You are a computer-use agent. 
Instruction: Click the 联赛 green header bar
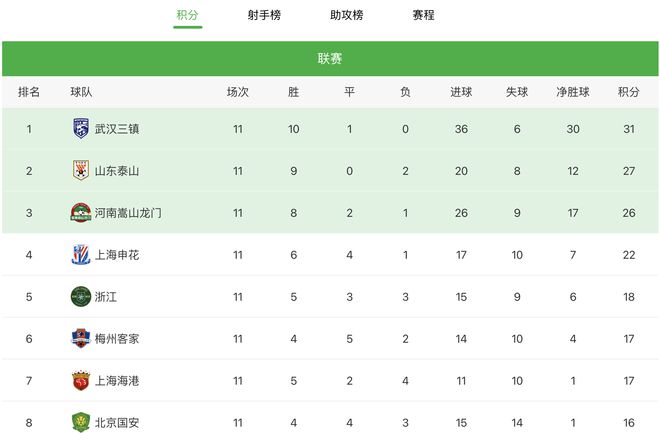(x=330, y=59)
